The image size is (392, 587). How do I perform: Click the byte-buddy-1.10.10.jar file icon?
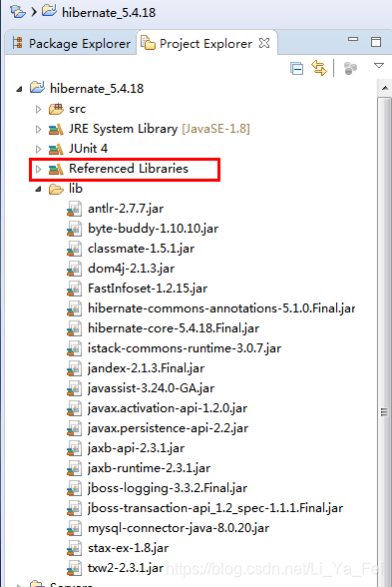click(x=74, y=229)
